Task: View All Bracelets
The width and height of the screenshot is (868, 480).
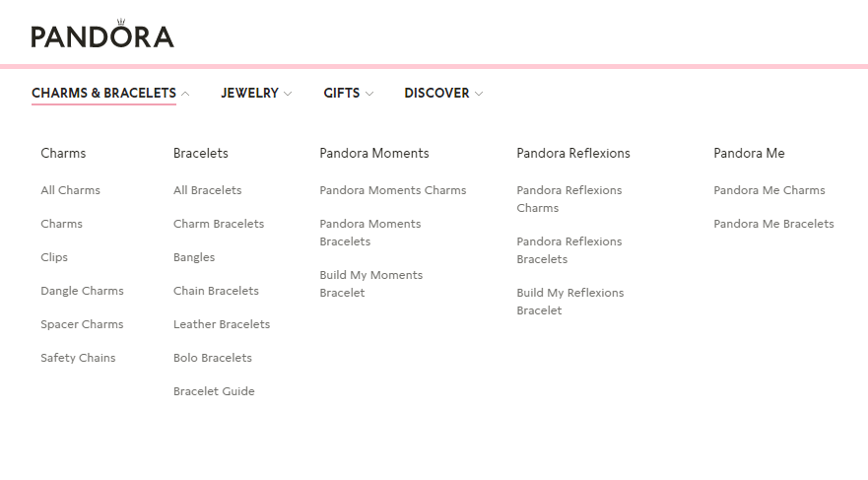Action: (207, 190)
